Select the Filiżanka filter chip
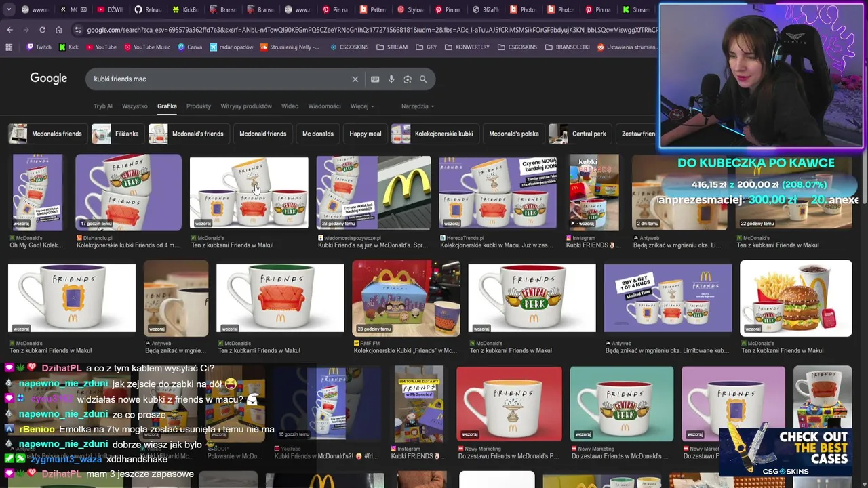This screenshot has width=868, height=488. point(117,134)
